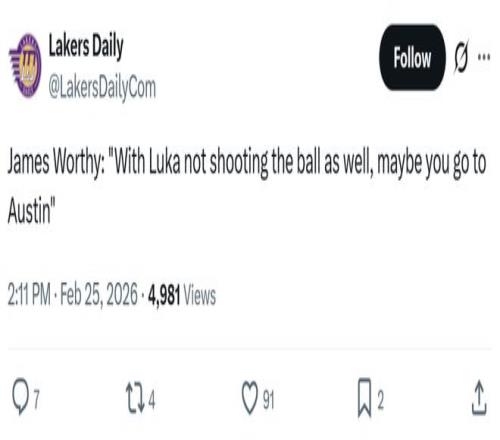500x440 pixels.
Task: Click the bookmark count 2
Action: [x=380, y=399]
